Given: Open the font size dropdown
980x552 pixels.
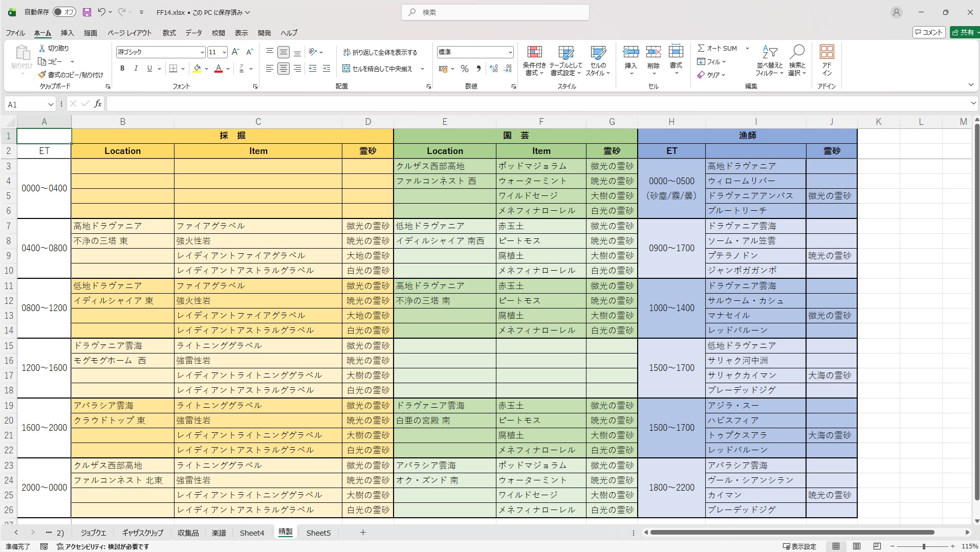Looking at the screenshot, I should [224, 52].
